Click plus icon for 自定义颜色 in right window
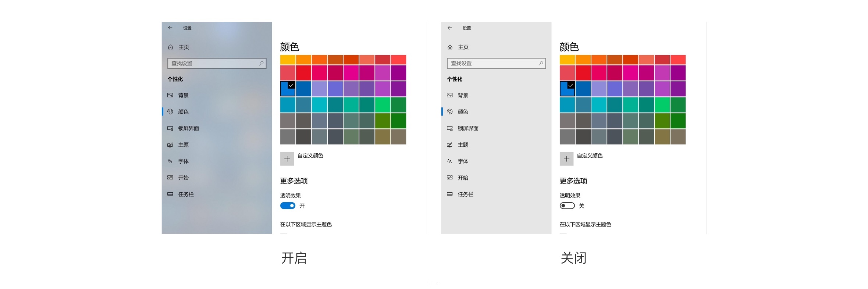Image resolution: width=868 pixels, height=289 pixels. (566, 159)
